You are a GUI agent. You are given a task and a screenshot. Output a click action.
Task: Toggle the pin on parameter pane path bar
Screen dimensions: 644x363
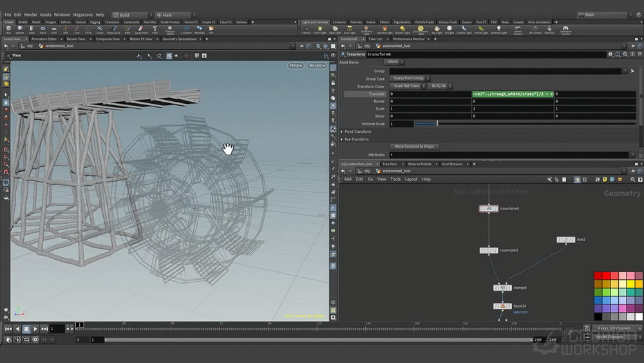(x=633, y=46)
